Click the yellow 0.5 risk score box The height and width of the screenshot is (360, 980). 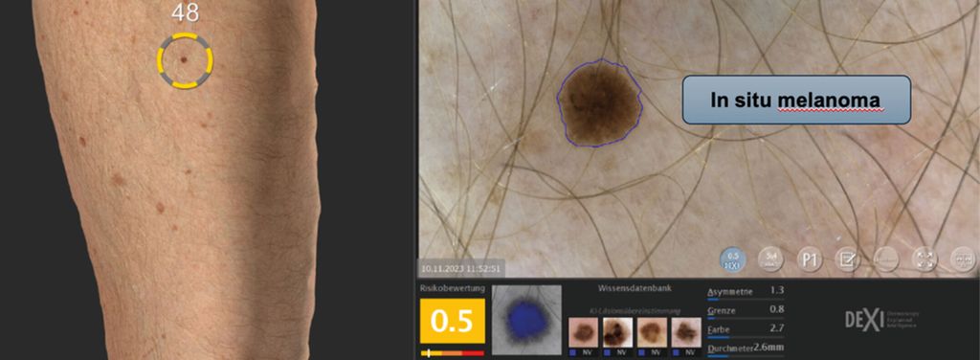[x=453, y=321]
